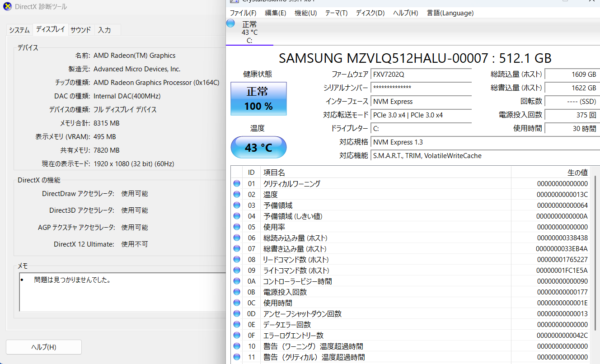Click the raw value 0000000000042C

point(562,336)
